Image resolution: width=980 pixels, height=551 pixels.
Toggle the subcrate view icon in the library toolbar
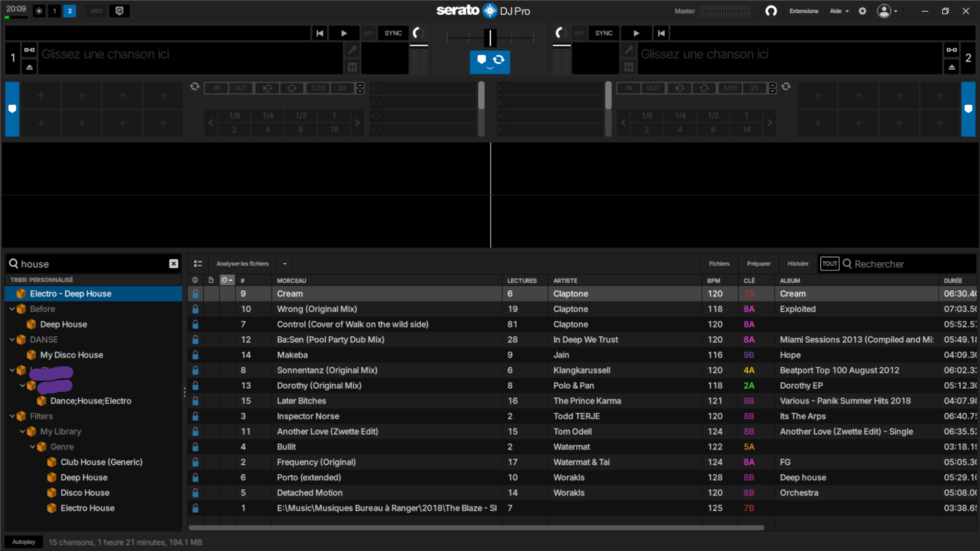[198, 264]
